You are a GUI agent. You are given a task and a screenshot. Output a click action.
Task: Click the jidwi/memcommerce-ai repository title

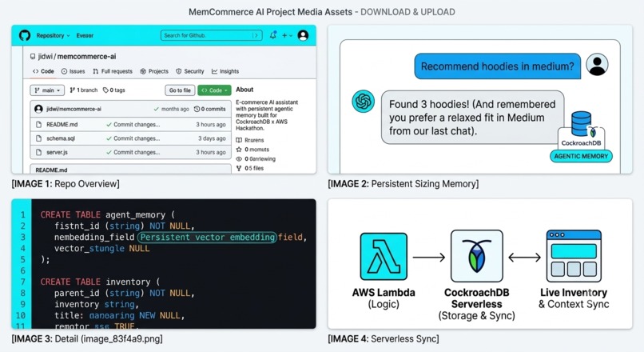point(77,56)
